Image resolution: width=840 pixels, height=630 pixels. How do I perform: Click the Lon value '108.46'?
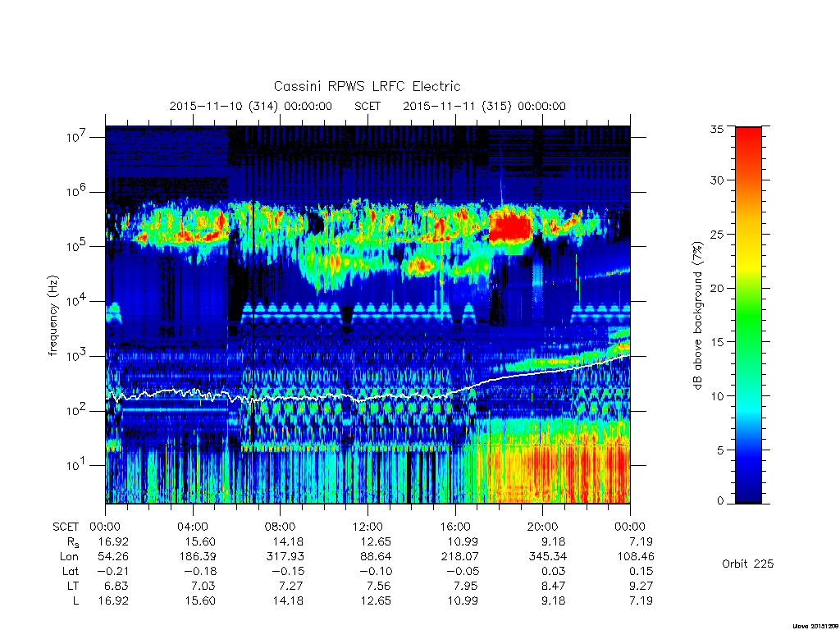point(636,557)
